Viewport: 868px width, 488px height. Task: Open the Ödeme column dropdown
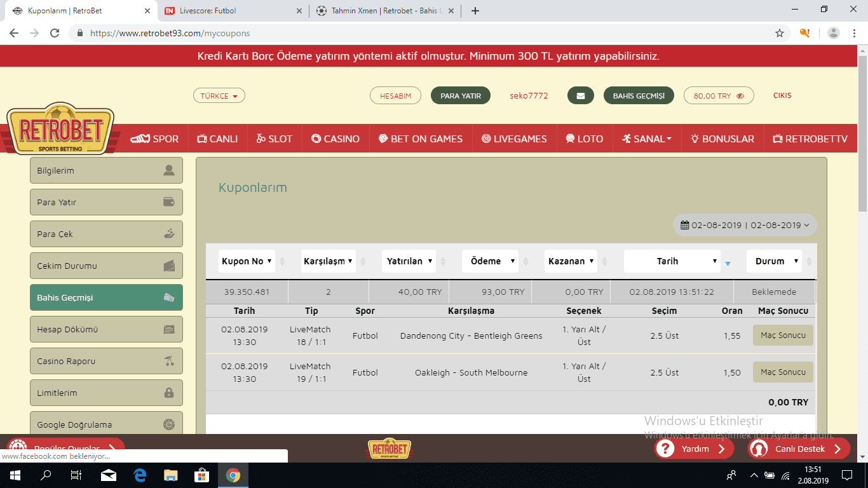click(491, 261)
